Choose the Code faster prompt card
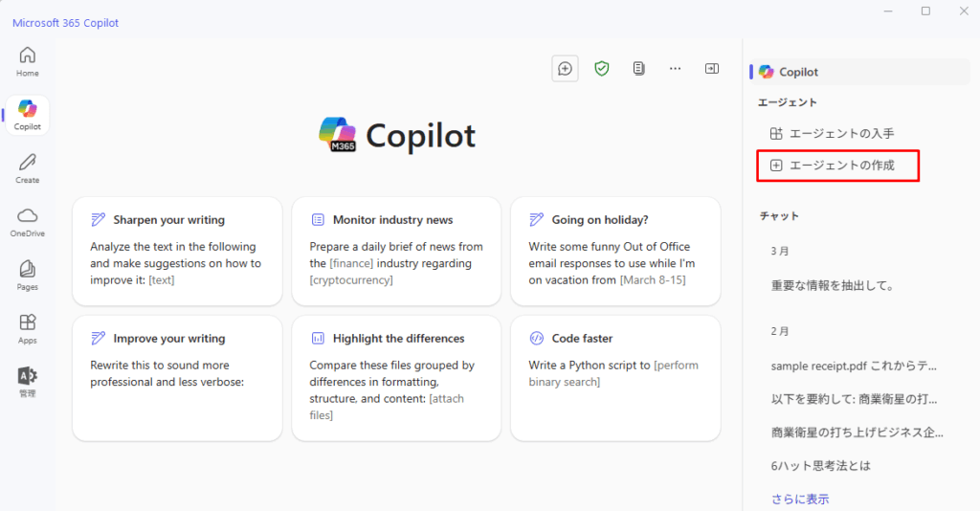 [615, 378]
